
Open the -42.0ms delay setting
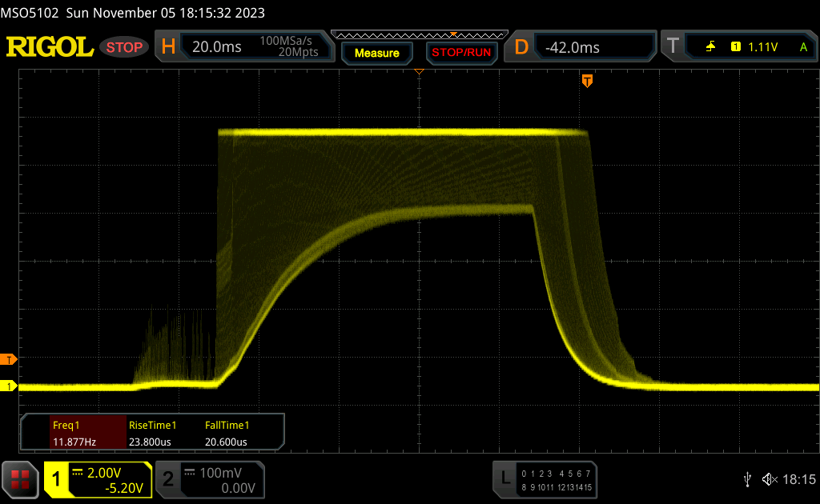pos(573,47)
